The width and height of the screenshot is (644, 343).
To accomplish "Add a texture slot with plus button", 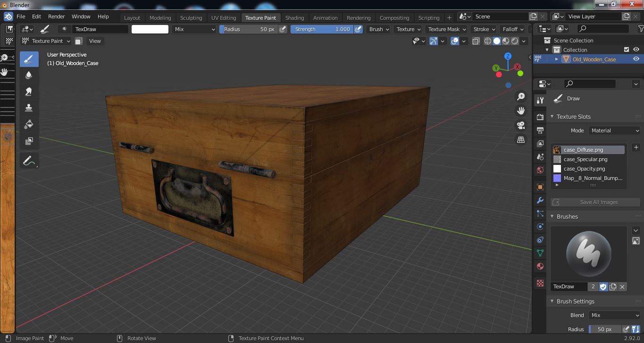I will coord(636,147).
